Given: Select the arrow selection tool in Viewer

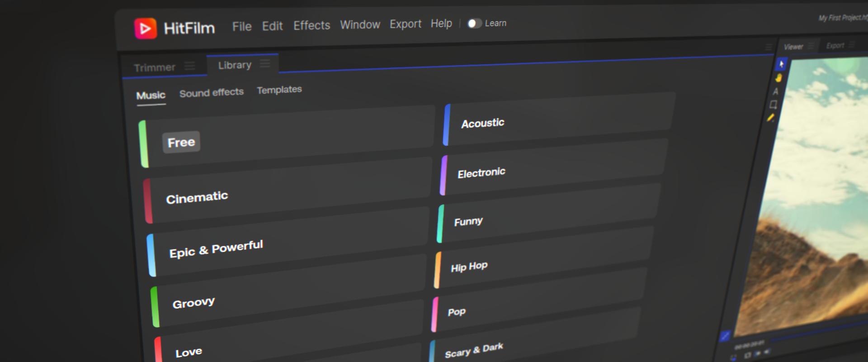Looking at the screenshot, I should click(781, 64).
